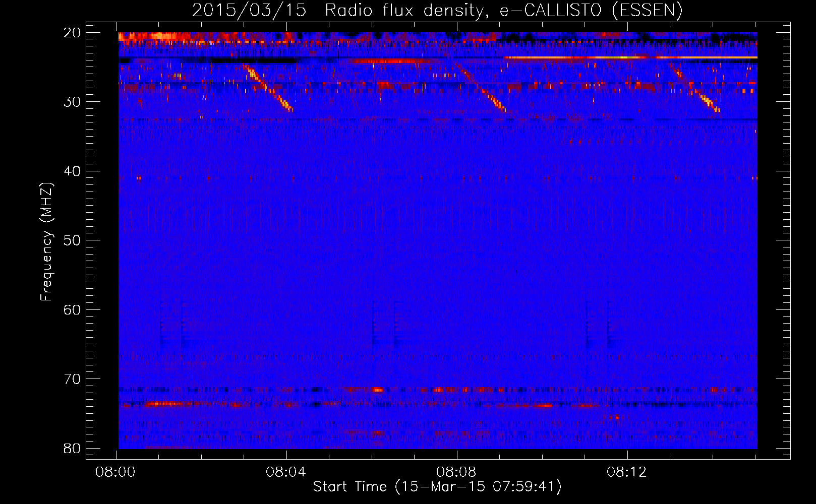
Task: Click the drifting burst streak ending near 08:04
Action: [268, 88]
